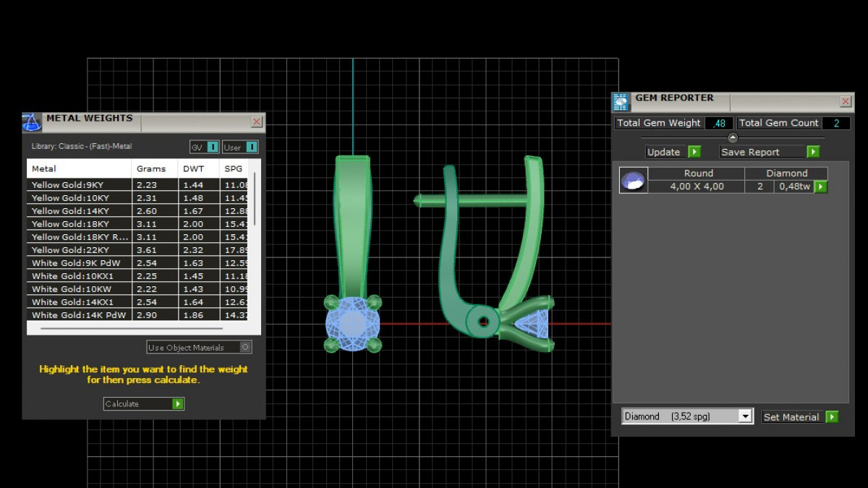Collapse the Gem Reporter panel using the circular arrow
This screenshot has height=488, width=868.
[x=732, y=137]
